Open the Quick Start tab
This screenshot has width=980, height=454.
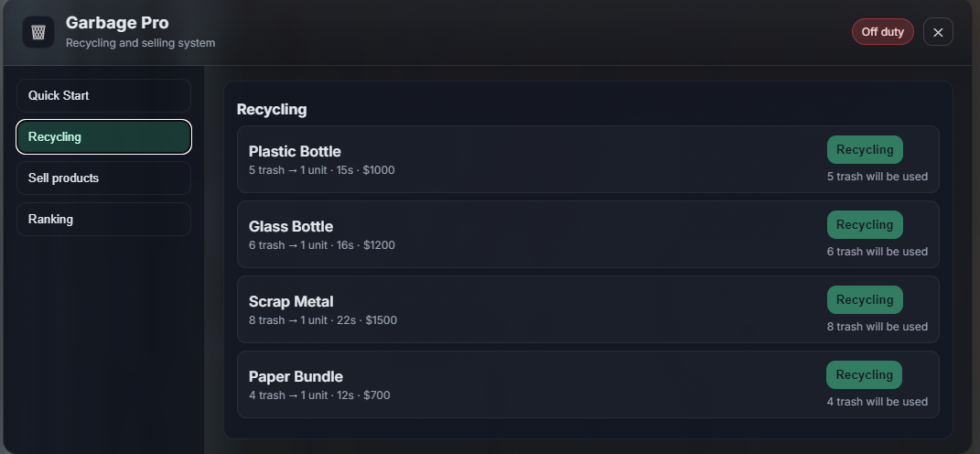click(103, 96)
